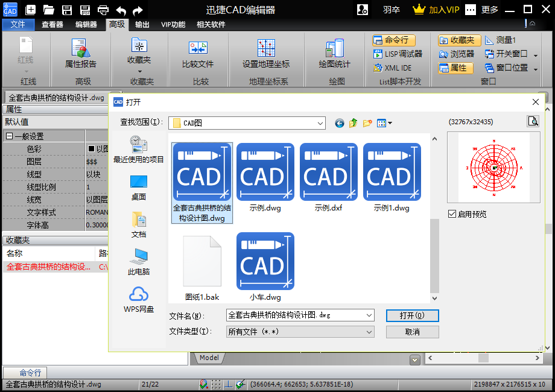This screenshot has height=392, width=555.
Task: Click the Open folder icon in title bar
Action: tap(48, 10)
